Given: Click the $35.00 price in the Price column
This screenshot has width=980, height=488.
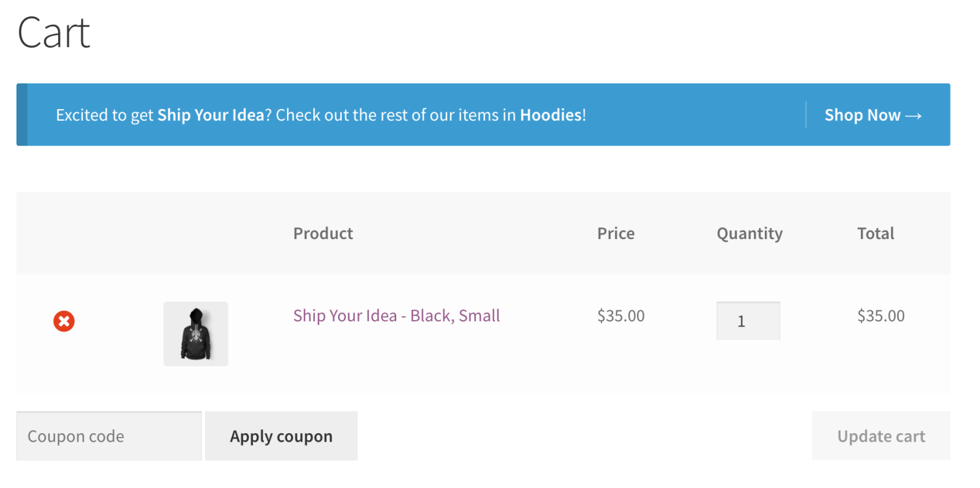Looking at the screenshot, I should coord(620,316).
